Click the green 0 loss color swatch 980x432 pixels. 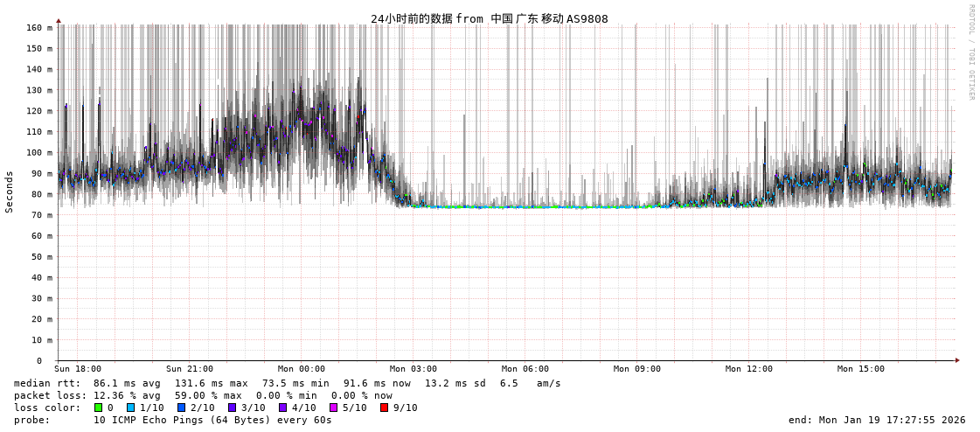[99, 408]
